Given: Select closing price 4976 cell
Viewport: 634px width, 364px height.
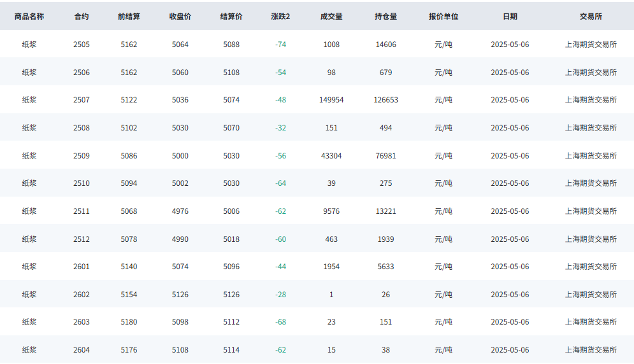Looking at the screenshot, I should pyautogui.click(x=180, y=211).
